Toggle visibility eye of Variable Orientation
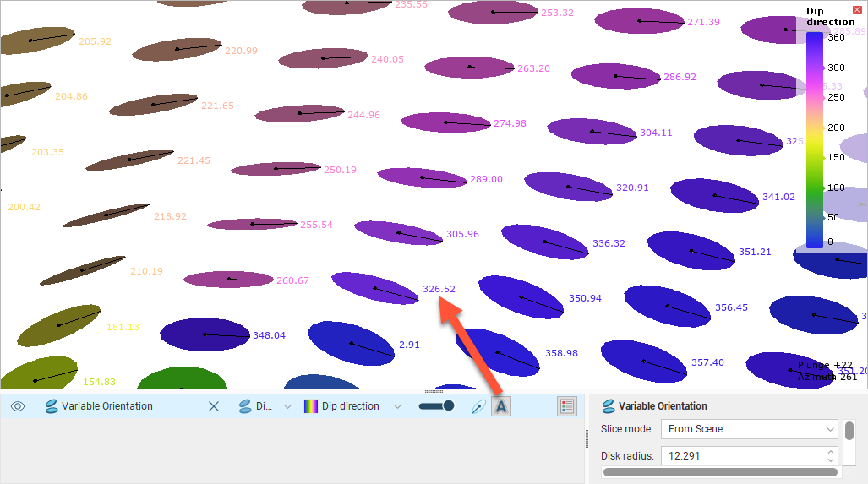 pos(18,406)
